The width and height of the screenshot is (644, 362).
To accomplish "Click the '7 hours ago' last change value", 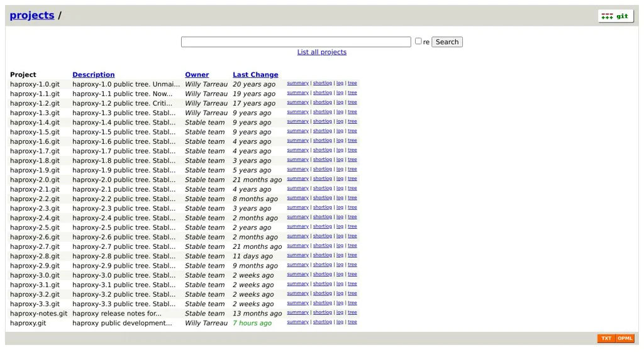I will 252,323.
